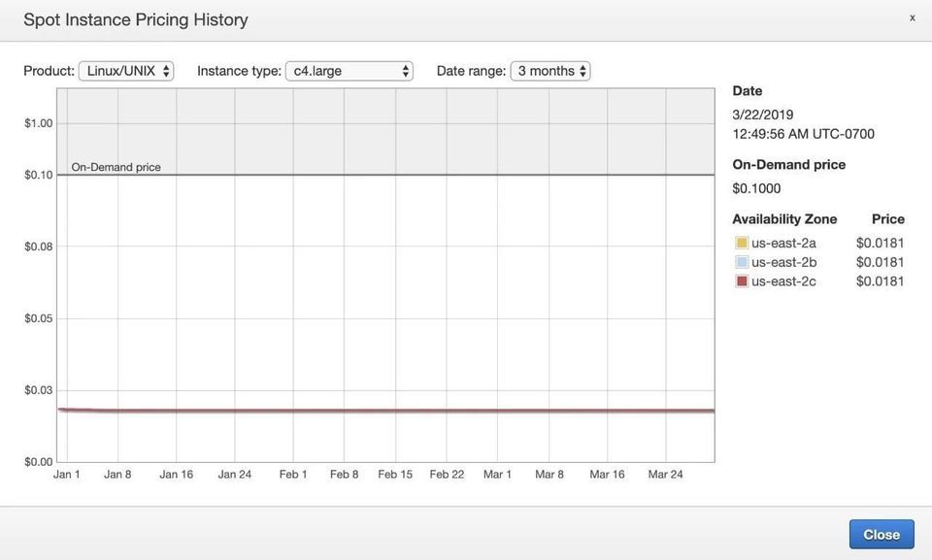Click the Feb 15 marker on the time axis
Viewport: 932px width, 560px height.
pos(395,475)
